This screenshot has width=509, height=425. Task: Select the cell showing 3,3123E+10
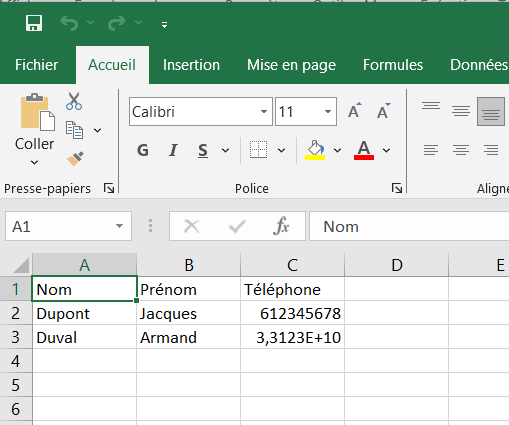click(x=292, y=337)
